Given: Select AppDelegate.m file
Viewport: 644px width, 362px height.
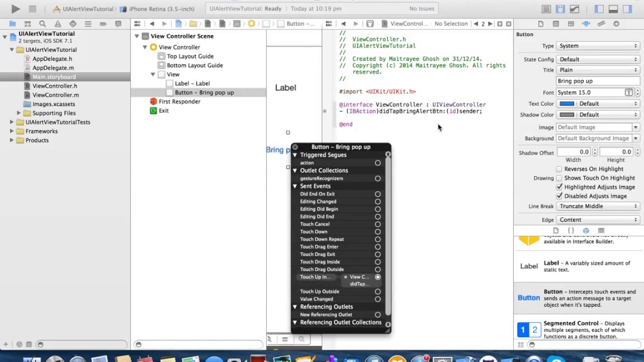Looking at the screenshot, I should coord(53,68).
